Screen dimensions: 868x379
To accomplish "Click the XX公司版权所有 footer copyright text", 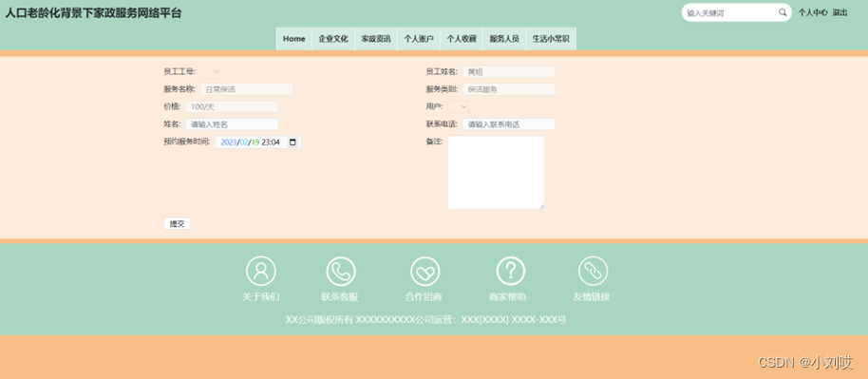I will click(425, 320).
